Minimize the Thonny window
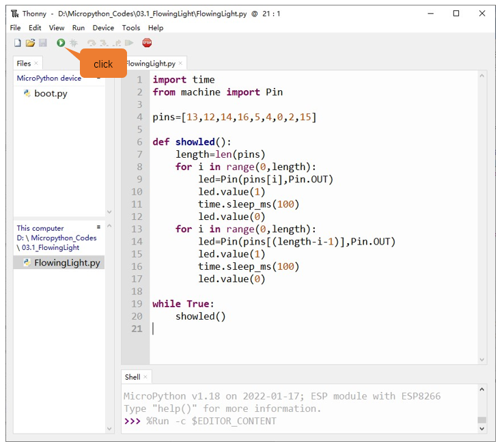 click(431, 14)
